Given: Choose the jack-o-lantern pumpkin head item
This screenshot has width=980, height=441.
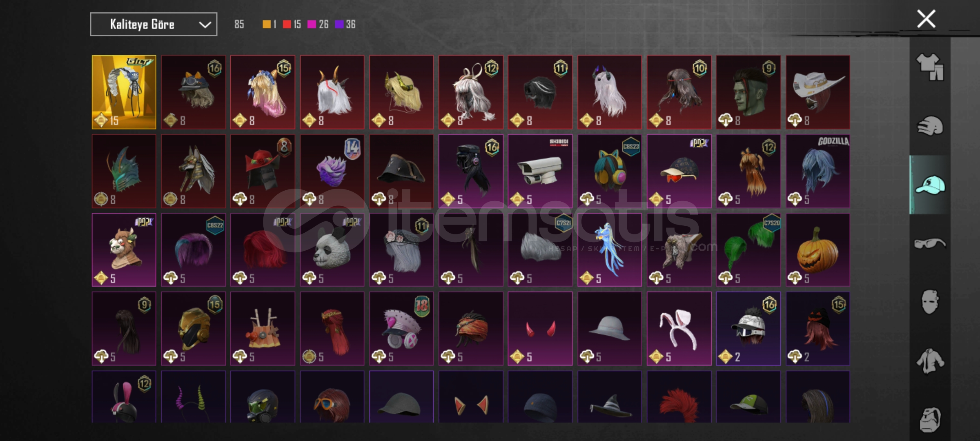Looking at the screenshot, I should [818, 250].
